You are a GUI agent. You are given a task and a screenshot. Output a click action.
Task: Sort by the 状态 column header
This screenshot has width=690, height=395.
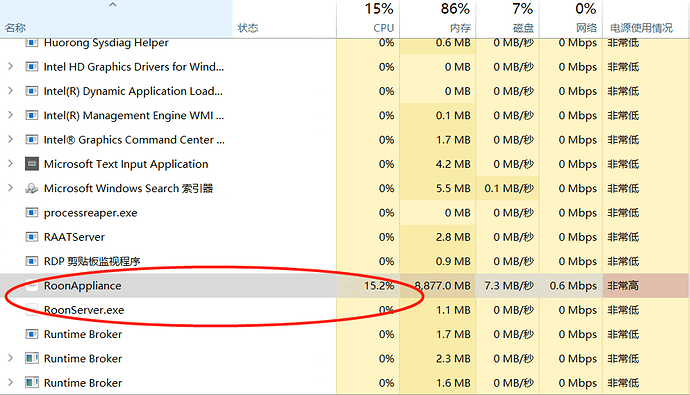pyautogui.click(x=284, y=19)
